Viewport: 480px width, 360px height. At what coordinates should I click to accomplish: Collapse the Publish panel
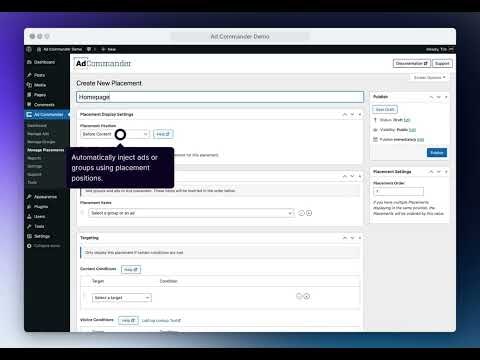tap(446, 97)
